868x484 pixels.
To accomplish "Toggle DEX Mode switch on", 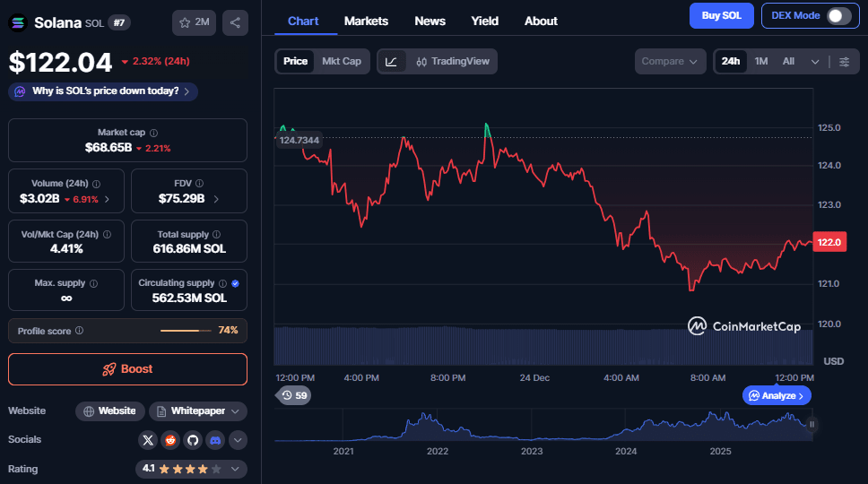I will pyautogui.click(x=838, y=15).
